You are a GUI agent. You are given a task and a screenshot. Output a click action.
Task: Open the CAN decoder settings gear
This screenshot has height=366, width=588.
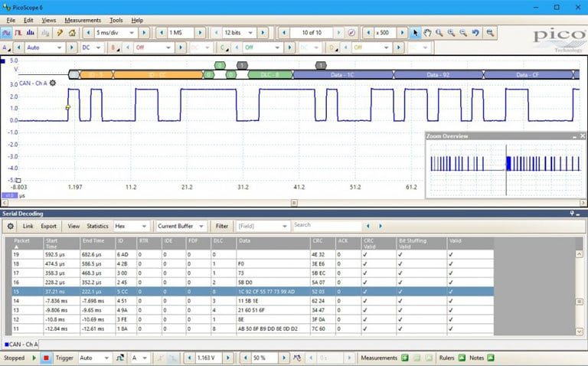[x=53, y=83]
